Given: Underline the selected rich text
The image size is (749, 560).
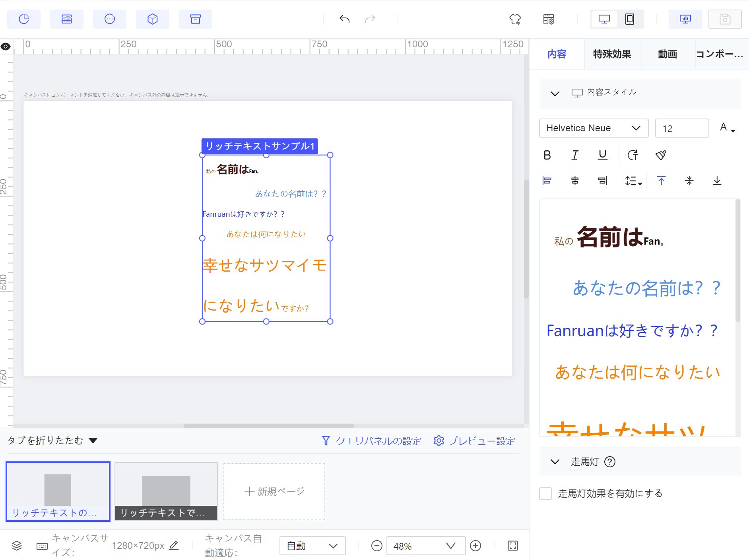Looking at the screenshot, I should [x=602, y=155].
